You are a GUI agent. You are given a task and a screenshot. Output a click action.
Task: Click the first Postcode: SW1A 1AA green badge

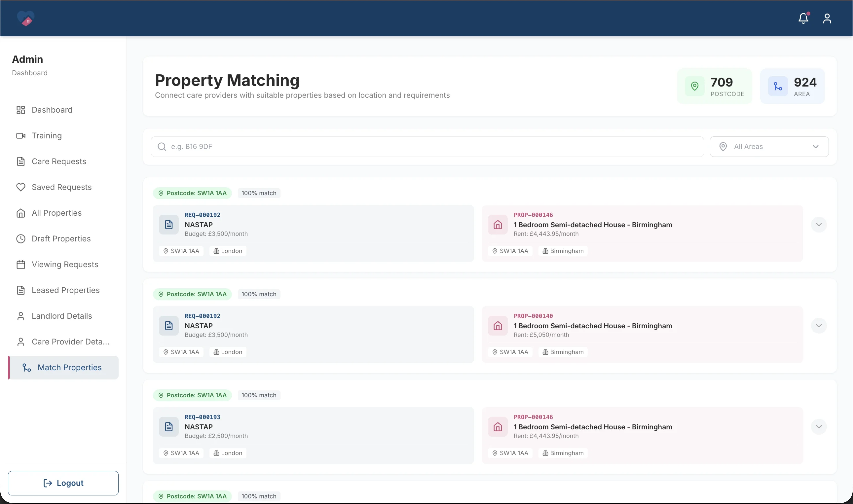192,193
